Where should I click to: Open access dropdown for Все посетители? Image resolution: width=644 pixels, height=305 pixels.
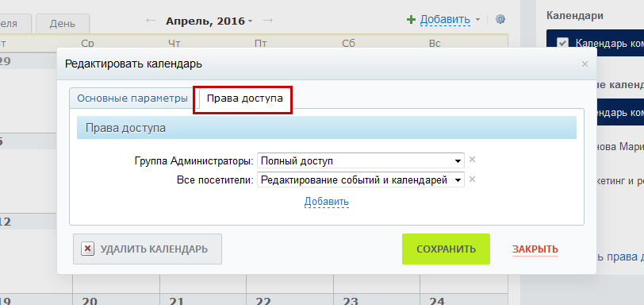click(361, 180)
